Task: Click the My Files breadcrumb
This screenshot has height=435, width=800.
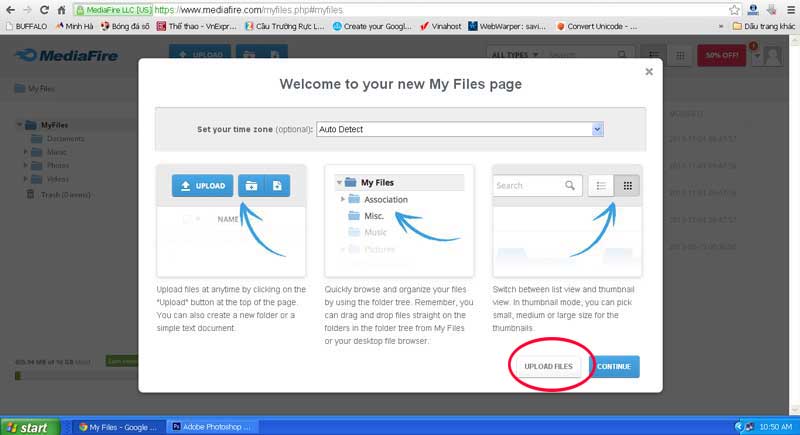Action: (35, 89)
